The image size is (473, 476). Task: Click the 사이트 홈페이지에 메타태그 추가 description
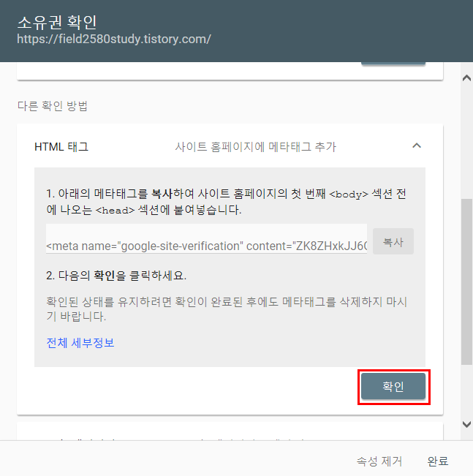[255, 147]
